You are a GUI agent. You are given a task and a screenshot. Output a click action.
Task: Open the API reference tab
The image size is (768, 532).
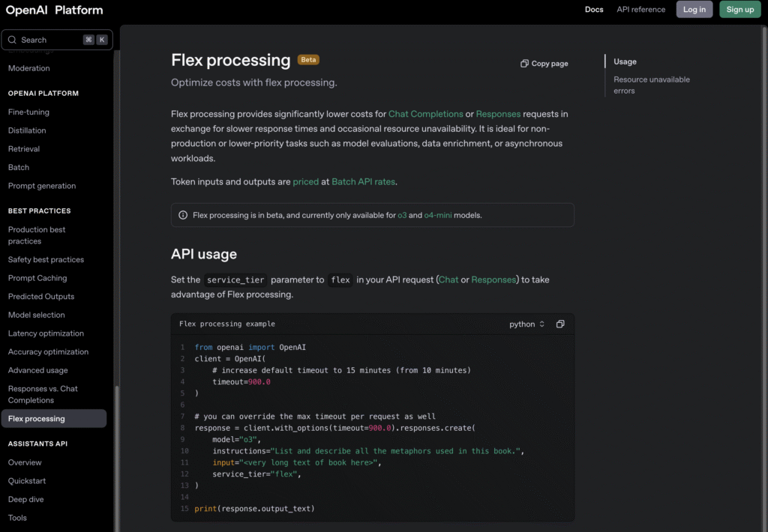click(640, 9)
